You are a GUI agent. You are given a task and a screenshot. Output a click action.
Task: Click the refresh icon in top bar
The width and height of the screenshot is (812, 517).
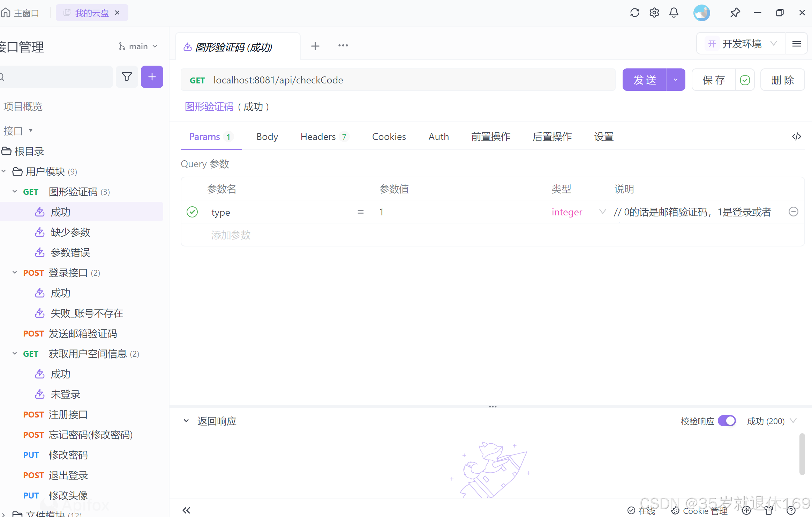(634, 13)
